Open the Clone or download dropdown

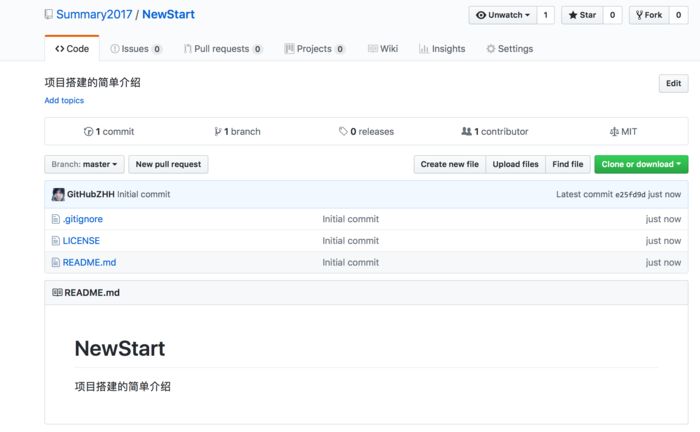pos(640,164)
